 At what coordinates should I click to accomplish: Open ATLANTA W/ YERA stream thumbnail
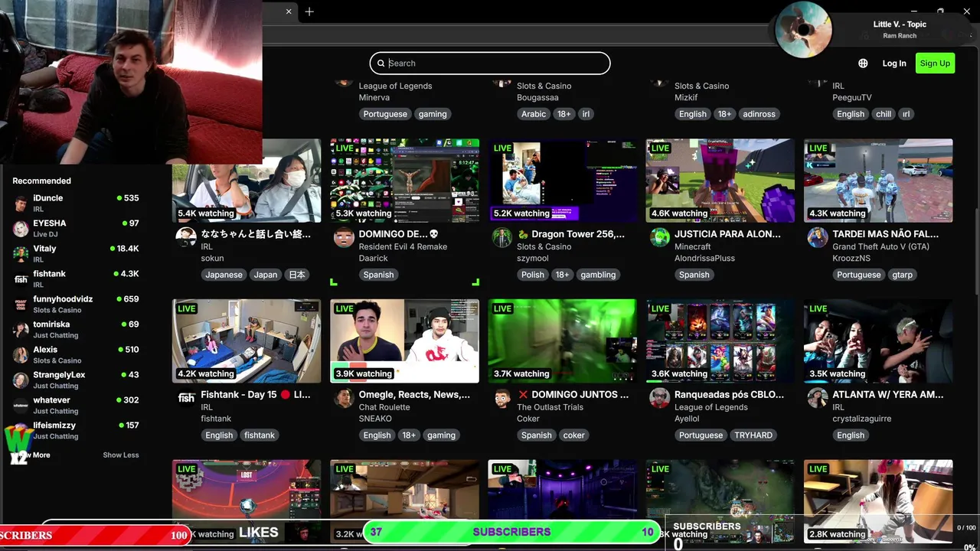pos(878,341)
